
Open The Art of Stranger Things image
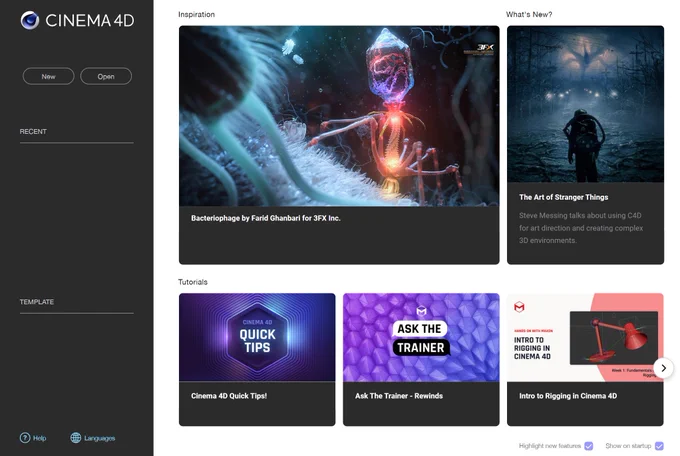(x=585, y=104)
